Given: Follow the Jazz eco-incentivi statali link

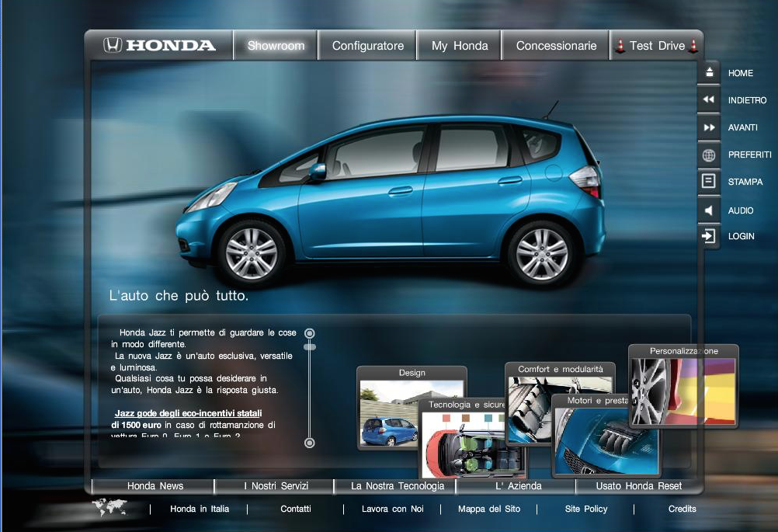Looking at the screenshot, I should point(188,413).
